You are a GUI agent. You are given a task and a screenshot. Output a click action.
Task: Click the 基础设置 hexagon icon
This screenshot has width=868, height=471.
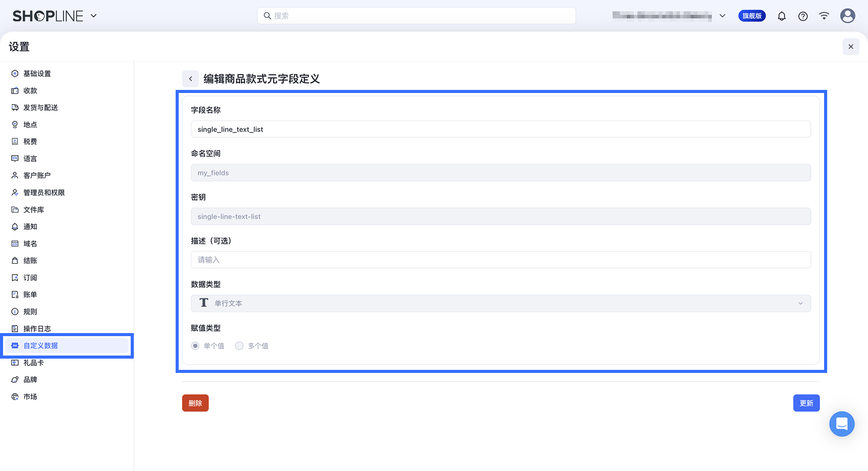[15, 74]
